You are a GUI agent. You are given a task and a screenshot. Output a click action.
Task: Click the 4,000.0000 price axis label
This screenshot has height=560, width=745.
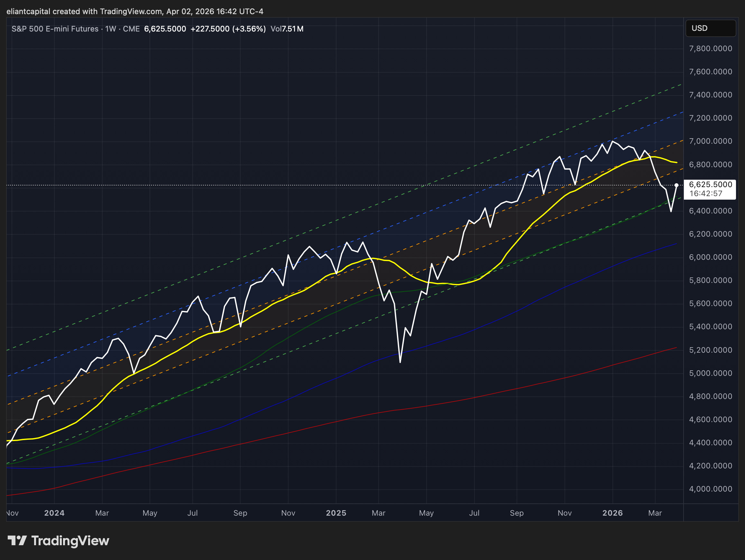[x=710, y=489]
